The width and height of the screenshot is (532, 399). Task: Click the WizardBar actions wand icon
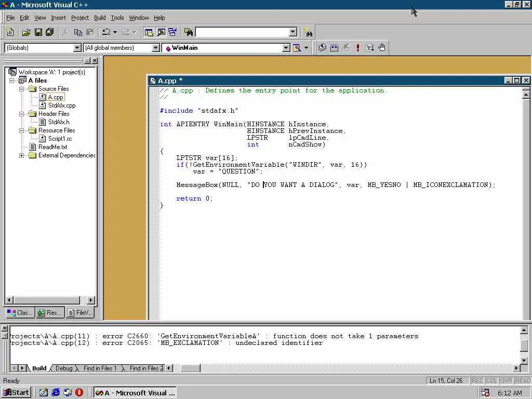point(297,48)
